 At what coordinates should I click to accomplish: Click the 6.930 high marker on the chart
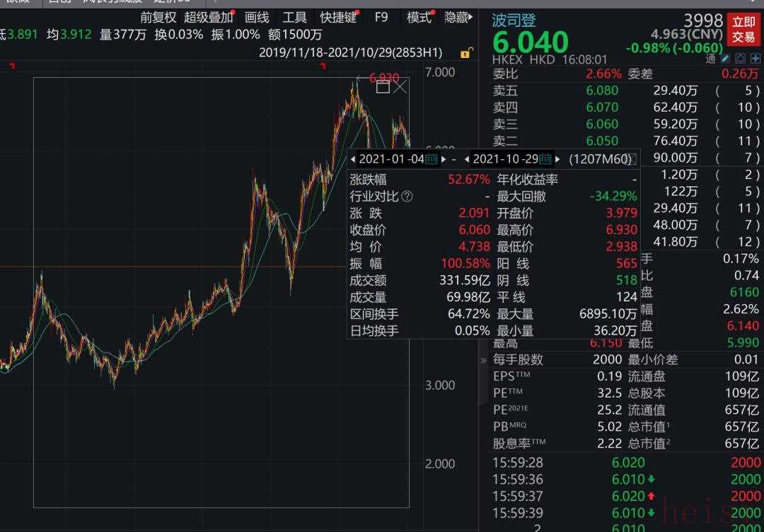[x=384, y=79]
